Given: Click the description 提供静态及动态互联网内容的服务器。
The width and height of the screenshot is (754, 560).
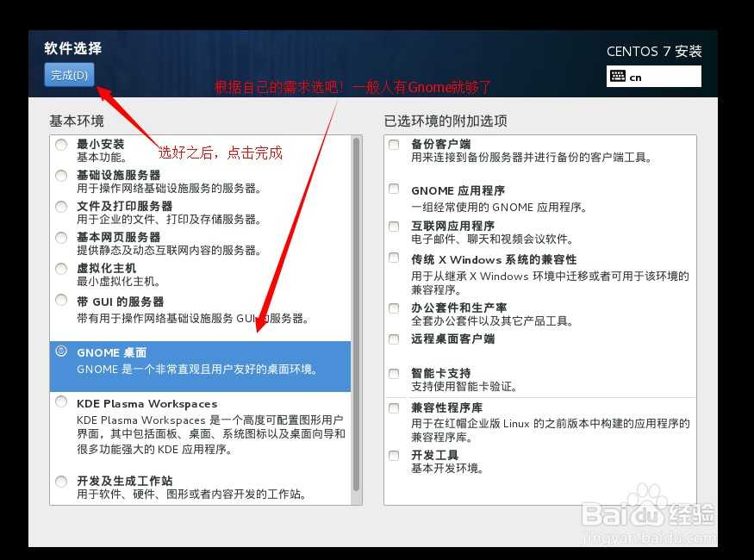Looking at the screenshot, I should (169, 250).
